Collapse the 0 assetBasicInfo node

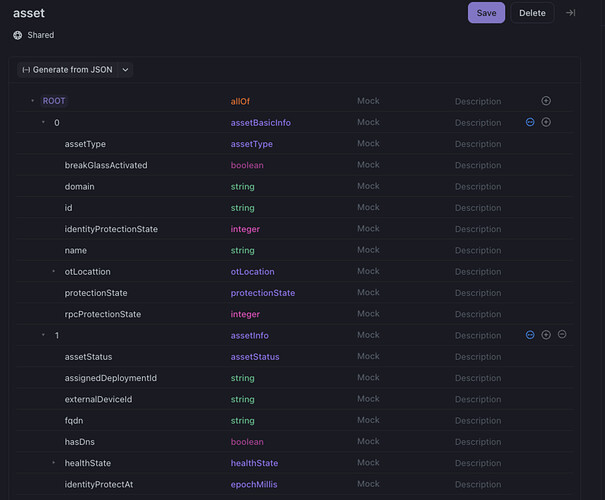point(43,122)
